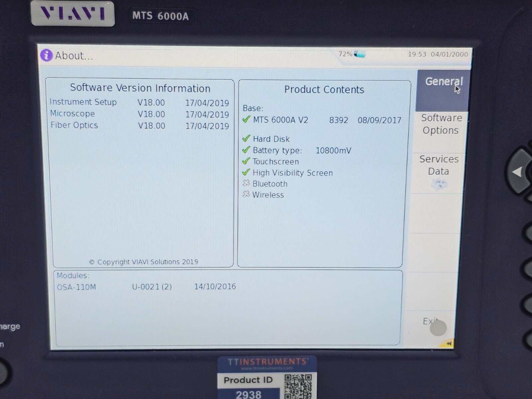This screenshot has height=399, width=532.
Task: Click the Software Version Information heading
Action: (x=140, y=88)
